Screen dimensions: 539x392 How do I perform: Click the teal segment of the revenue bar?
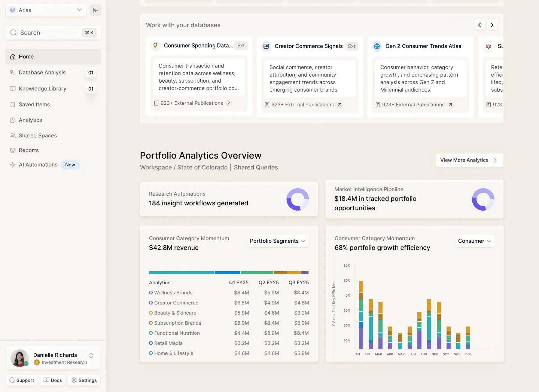[182, 273]
